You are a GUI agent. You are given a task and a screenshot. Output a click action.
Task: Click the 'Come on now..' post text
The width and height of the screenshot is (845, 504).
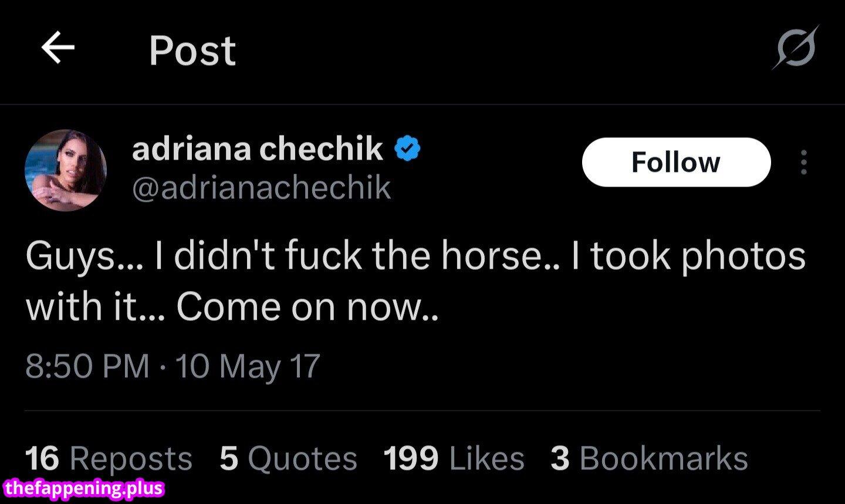(307, 307)
